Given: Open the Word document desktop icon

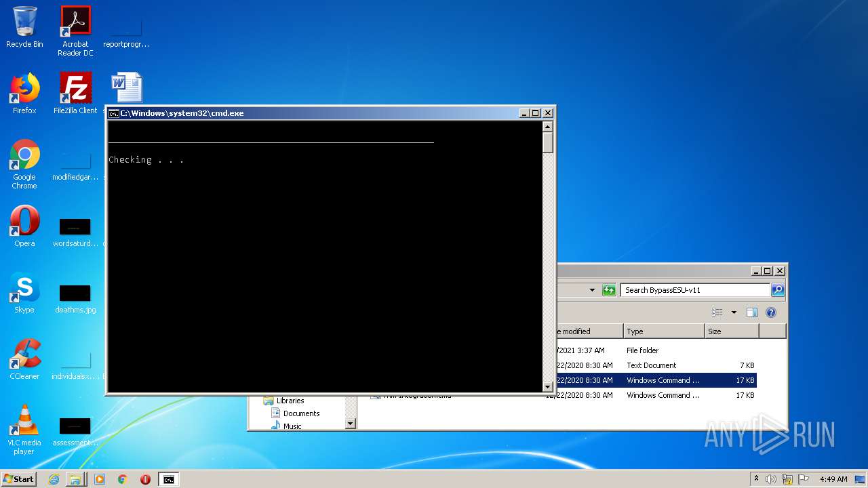Looking at the screenshot, I should click(x=127, y=87).
